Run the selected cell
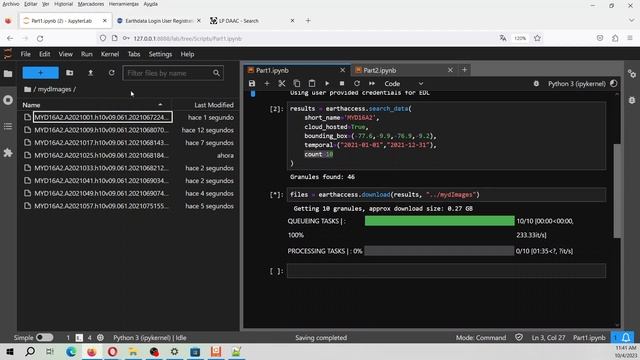Viewport: 640px width, 360px height. point(327,83)
